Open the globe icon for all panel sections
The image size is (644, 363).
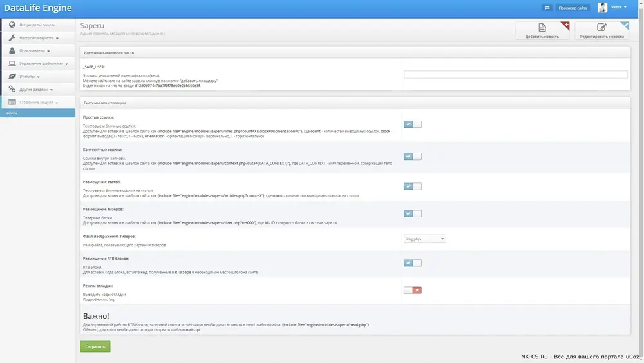click(x=12, y=25)
